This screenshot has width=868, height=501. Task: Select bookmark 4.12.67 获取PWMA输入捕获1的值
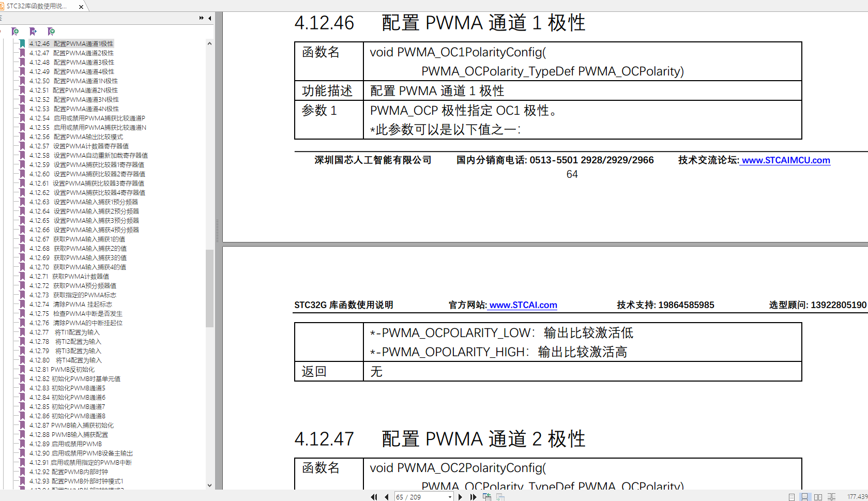(77, 239)
